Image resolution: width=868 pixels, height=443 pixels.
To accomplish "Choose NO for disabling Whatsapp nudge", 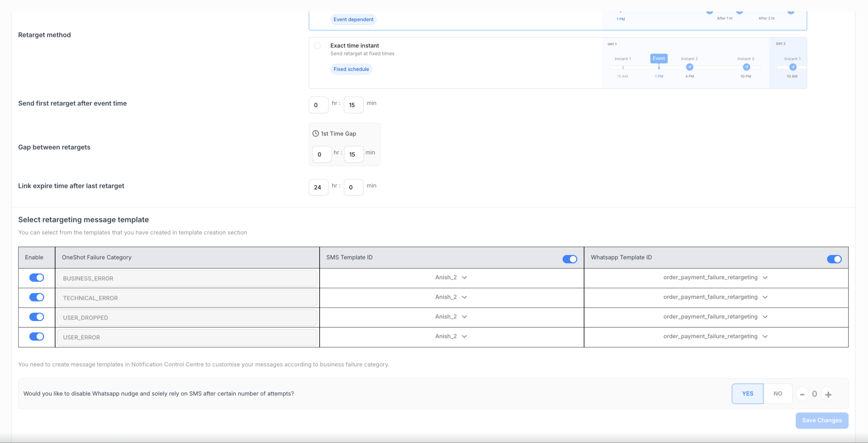I will click(x=778, y=394).
